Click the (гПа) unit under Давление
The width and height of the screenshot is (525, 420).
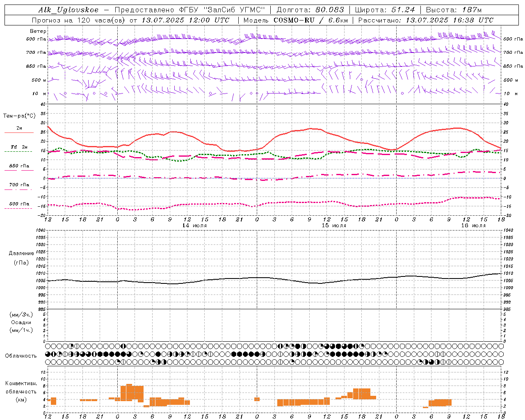pos(21,263)
